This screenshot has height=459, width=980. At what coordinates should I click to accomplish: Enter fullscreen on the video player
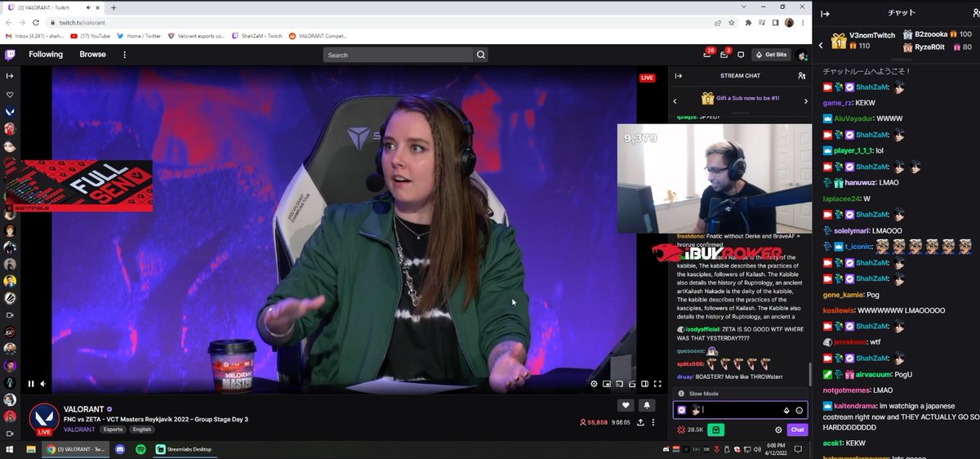click(x=657, y=383)
